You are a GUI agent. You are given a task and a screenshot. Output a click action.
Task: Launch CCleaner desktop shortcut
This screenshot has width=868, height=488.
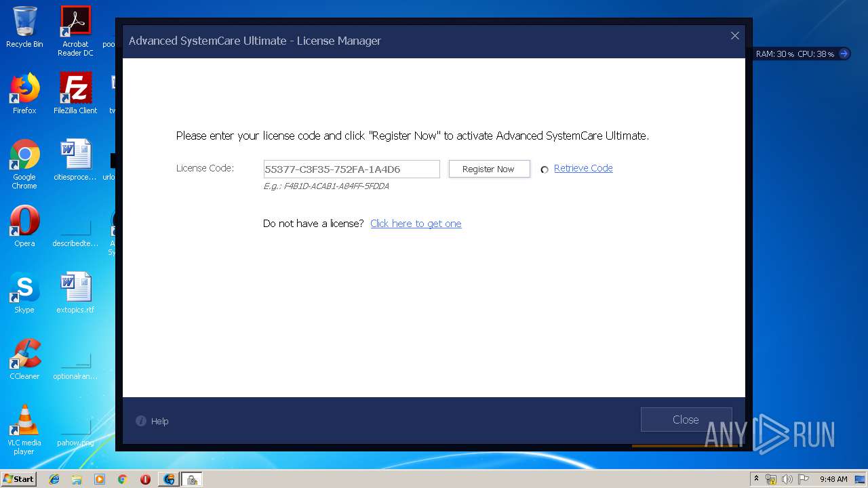24,359
